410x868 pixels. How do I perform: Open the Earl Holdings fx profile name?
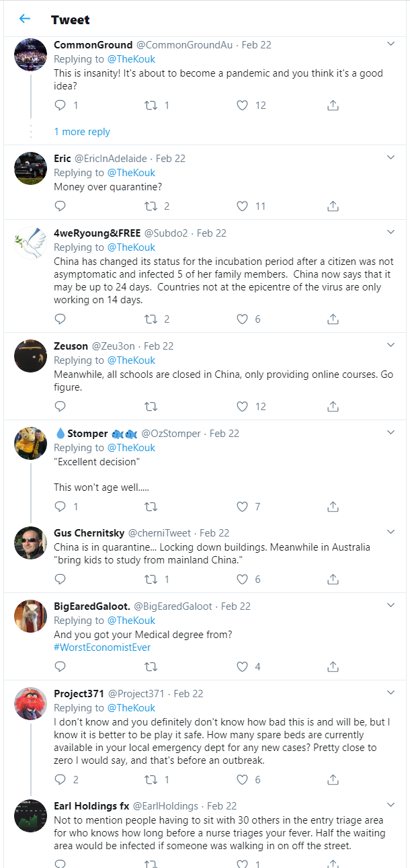point(91,805)
